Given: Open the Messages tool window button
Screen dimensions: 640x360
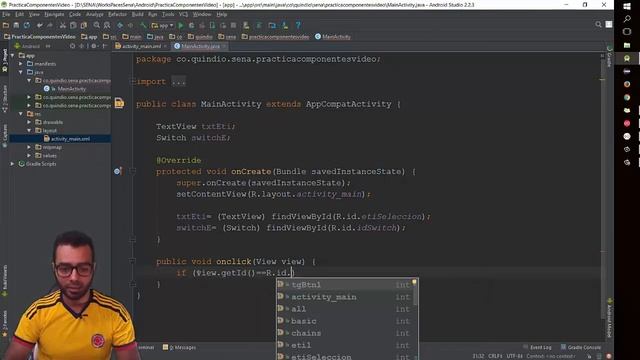Looking at the screenshot, I should pos(180,347).
